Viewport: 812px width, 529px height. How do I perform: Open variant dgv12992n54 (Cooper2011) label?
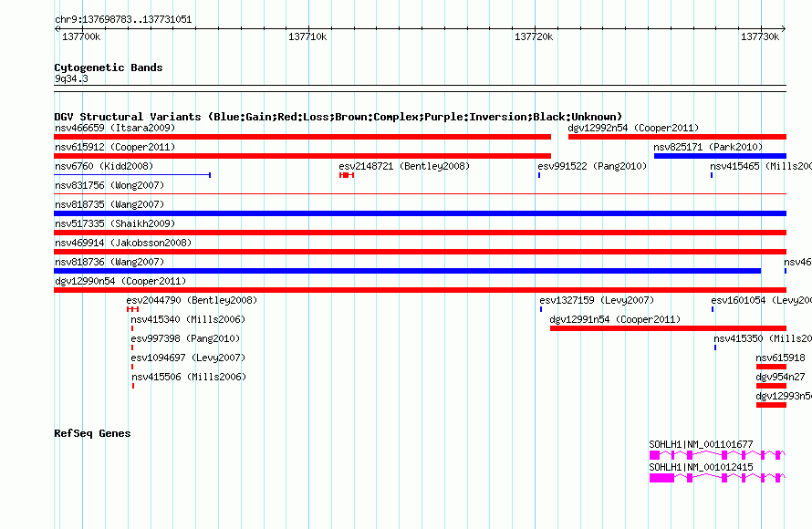click(x=633, y=128)
